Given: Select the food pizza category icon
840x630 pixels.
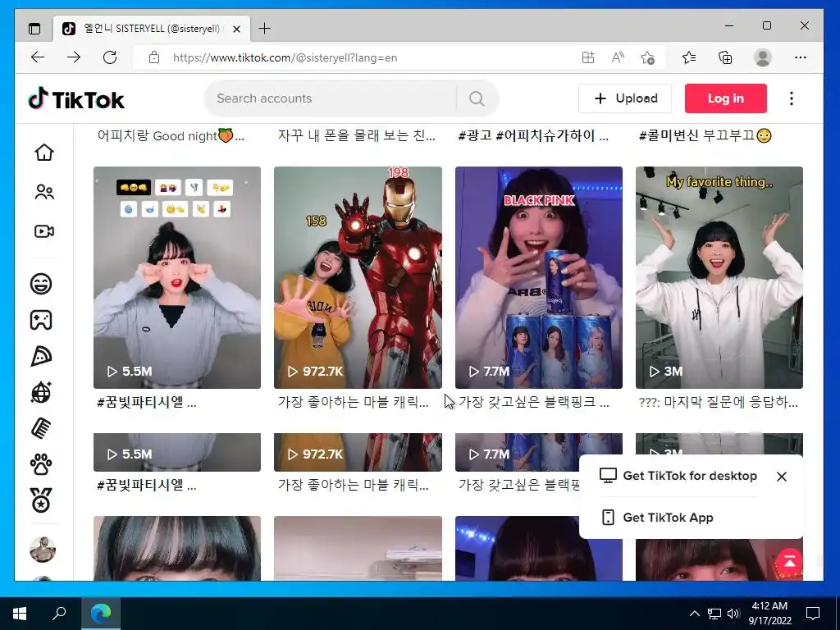Looking at the screenshot, I should pyautogui.click(x=41, y=356).
